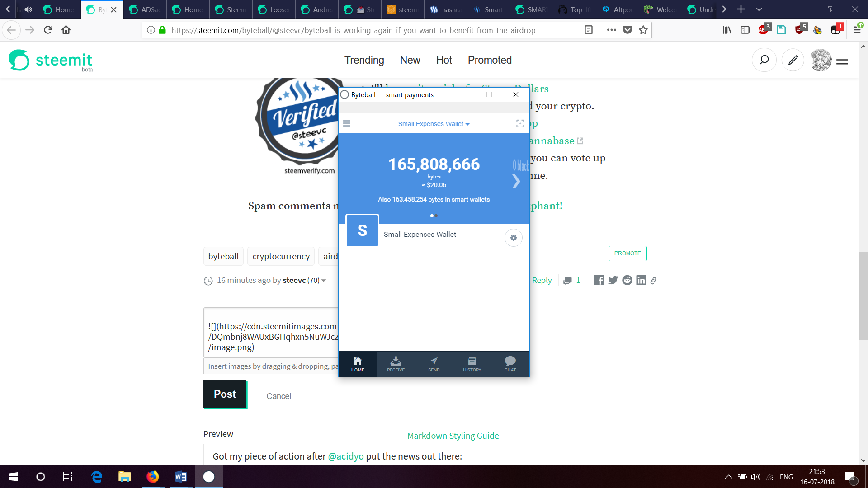Image resolution: width=868 pixels, height=488 pixels.
Task: Click the browser back arrow
Action: point(11,30)
